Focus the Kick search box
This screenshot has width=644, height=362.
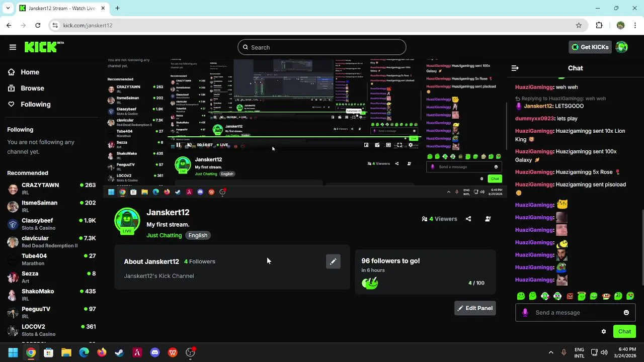(x=322, y=47)
